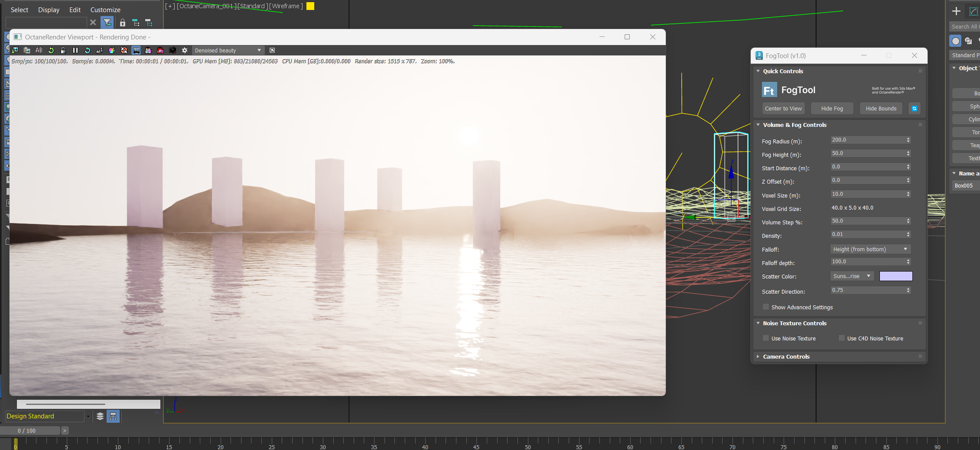Image resolution: width=980 pixels, height=450 pixels.
Task: Open the Customize menu in Scene Explorer
Action: (105, 10)
